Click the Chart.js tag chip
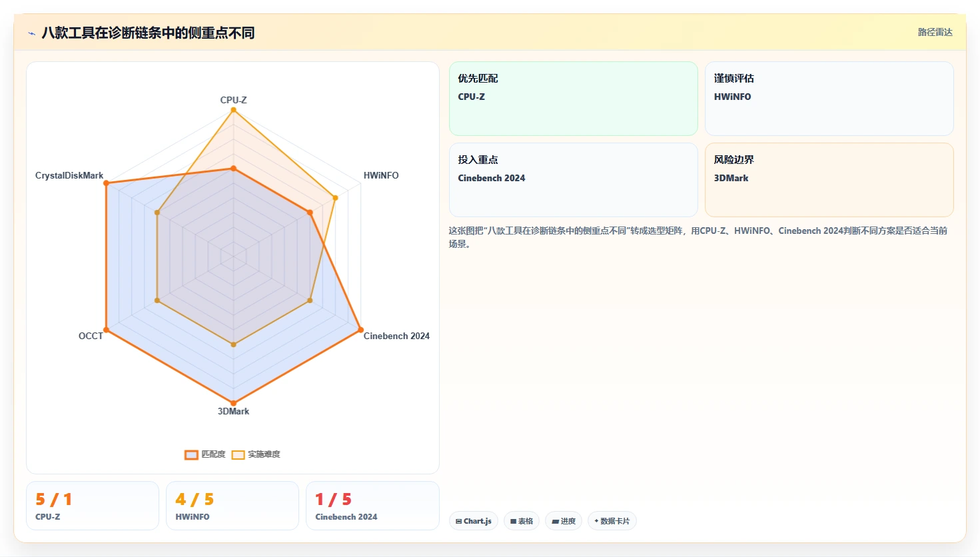Image resolution: width=980 pixels, height=557 pixels. [474, 521]
